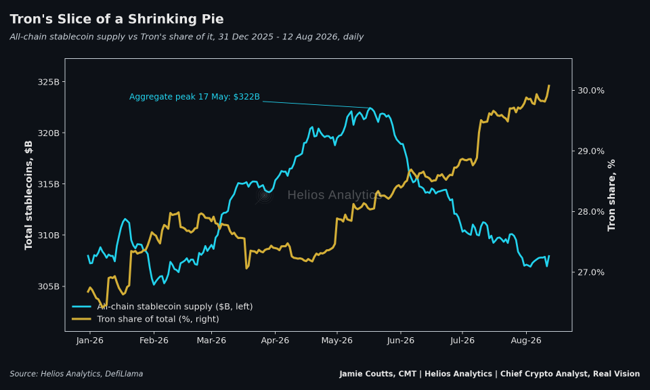This screenshot has height=390, width=650.
Task: Click the 28.0% right axis label
Action: click(591, 212)
